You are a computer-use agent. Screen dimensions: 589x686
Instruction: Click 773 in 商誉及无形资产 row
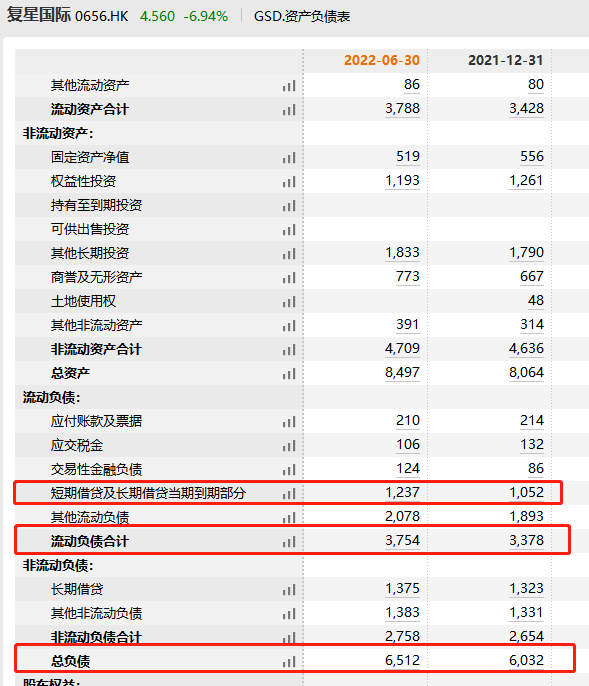pyautogui.click(x=408, y=277)
